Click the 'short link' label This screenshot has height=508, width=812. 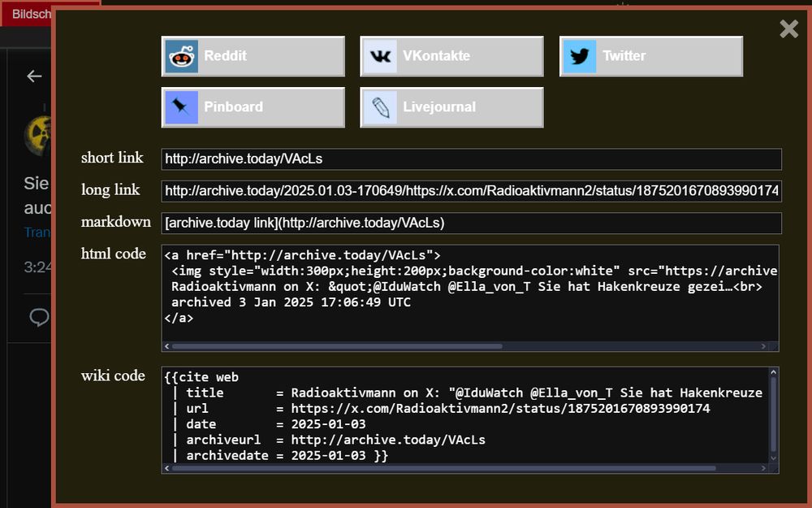point(112,158)
